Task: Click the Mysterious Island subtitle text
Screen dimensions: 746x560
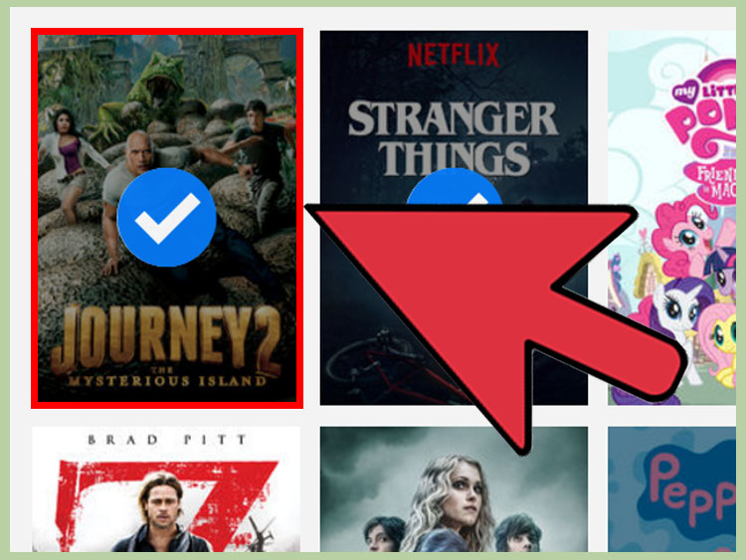Action: click(167, 381)
